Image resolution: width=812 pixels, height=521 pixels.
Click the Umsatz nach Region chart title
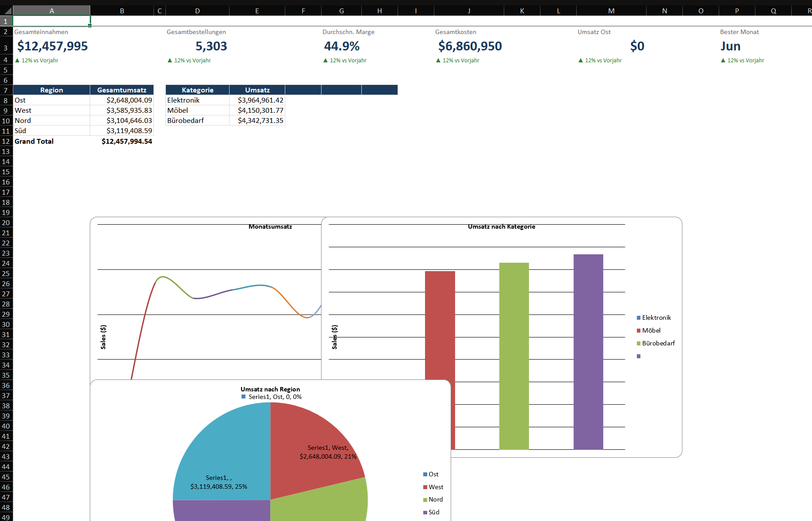tap(270, 389)
